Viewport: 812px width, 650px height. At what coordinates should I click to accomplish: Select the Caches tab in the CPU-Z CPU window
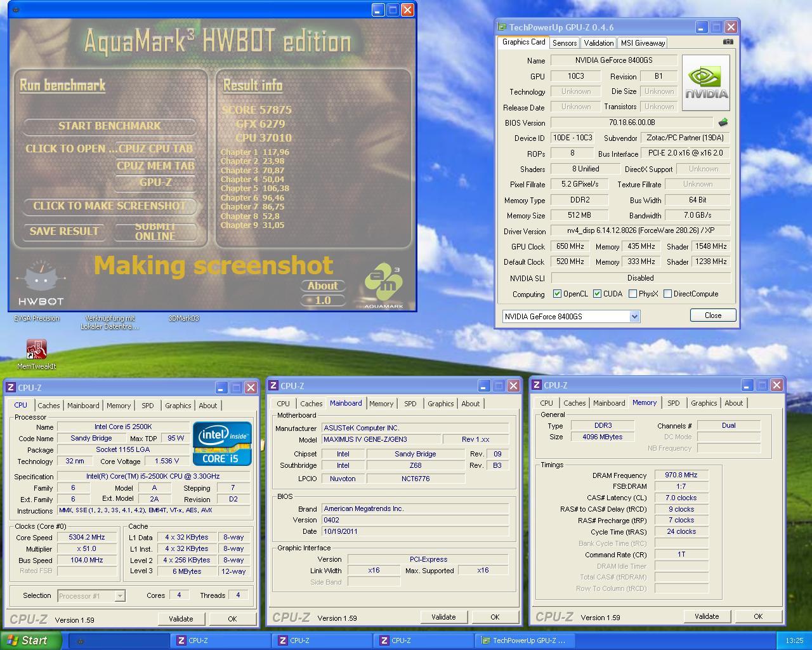(x=48, y=406)
